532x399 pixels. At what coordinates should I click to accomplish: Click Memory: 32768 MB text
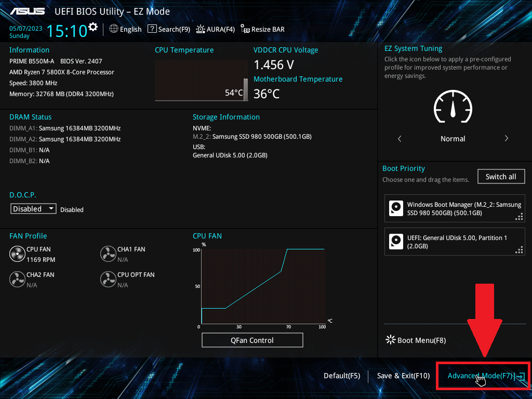pos(61,94)
